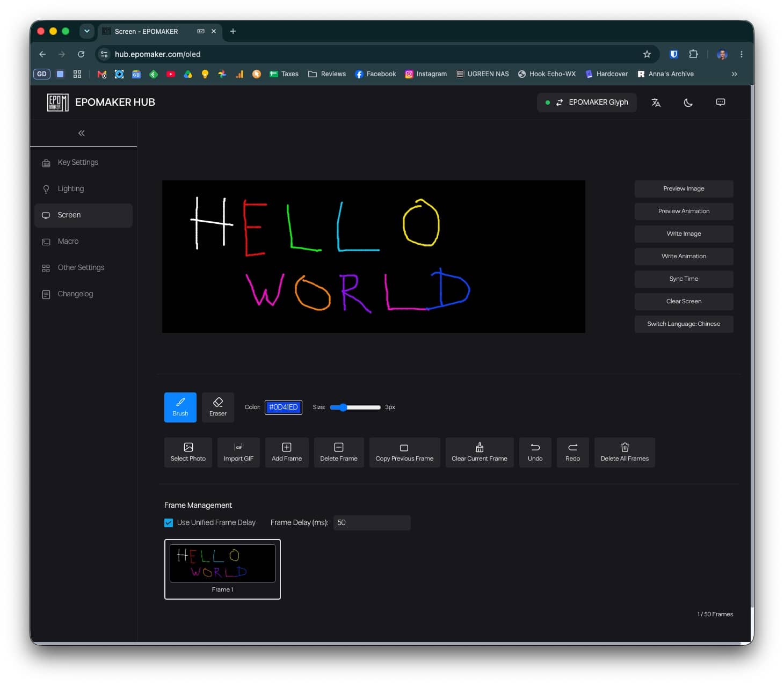Image resolution: width=784 pixels, height=685 pixels.
Task: Add a new frame
Action: point(287,452)
